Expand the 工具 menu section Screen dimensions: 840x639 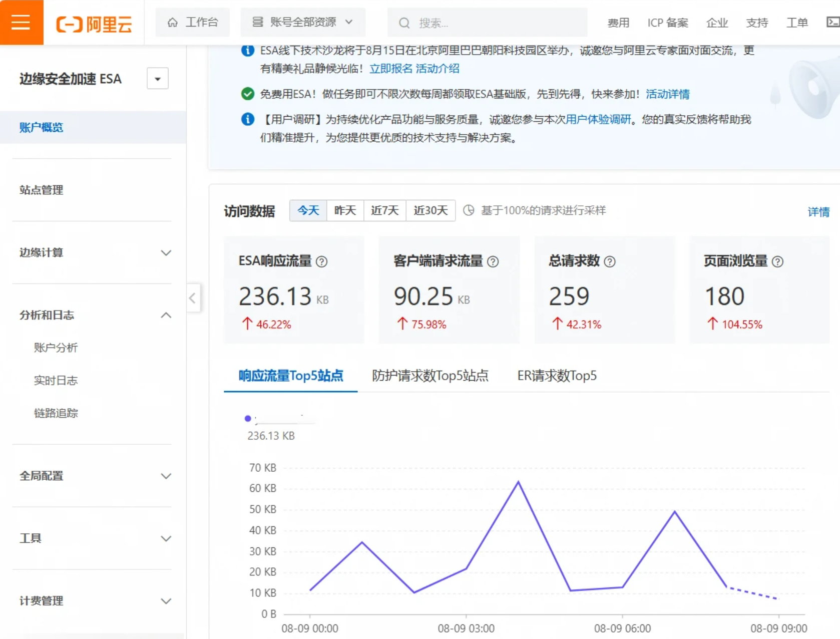coord(166,539)
